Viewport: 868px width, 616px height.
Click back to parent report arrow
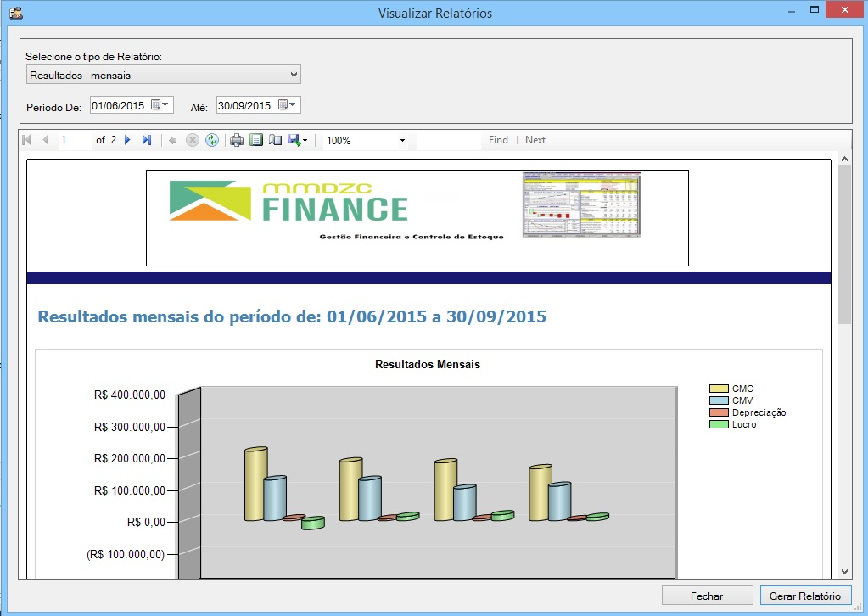pyautogui.click(x=173, y=141)
